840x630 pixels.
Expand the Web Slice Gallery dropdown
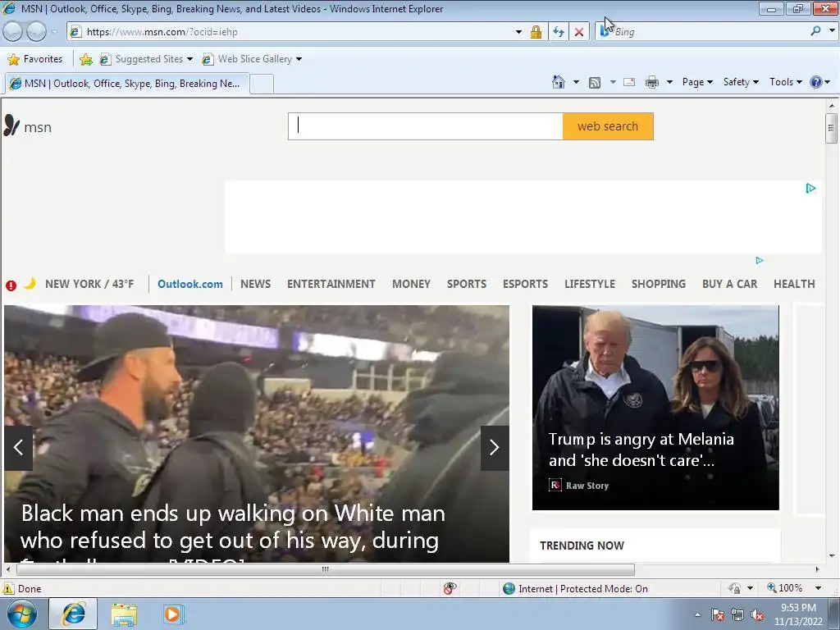click(299, 59)
